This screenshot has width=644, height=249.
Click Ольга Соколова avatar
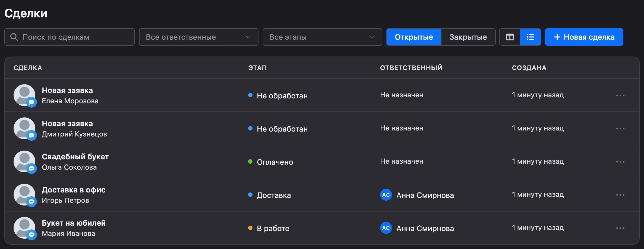coord(24,161)
